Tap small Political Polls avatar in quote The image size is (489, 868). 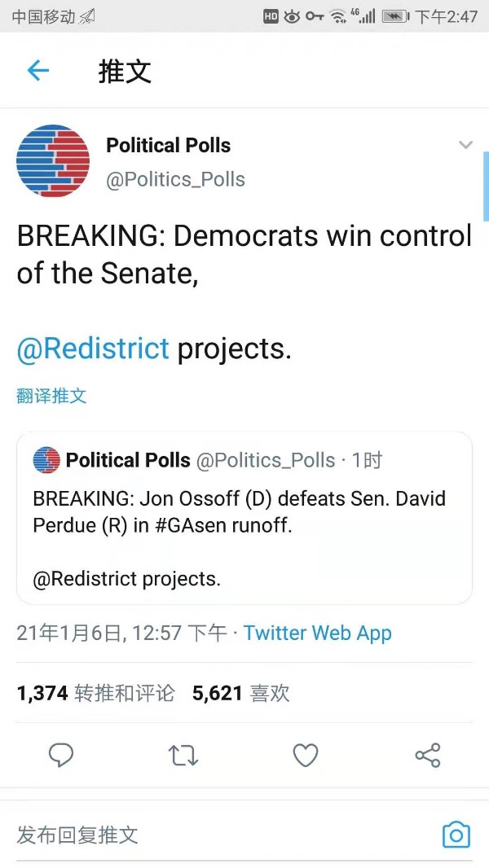tap(46, 460)
